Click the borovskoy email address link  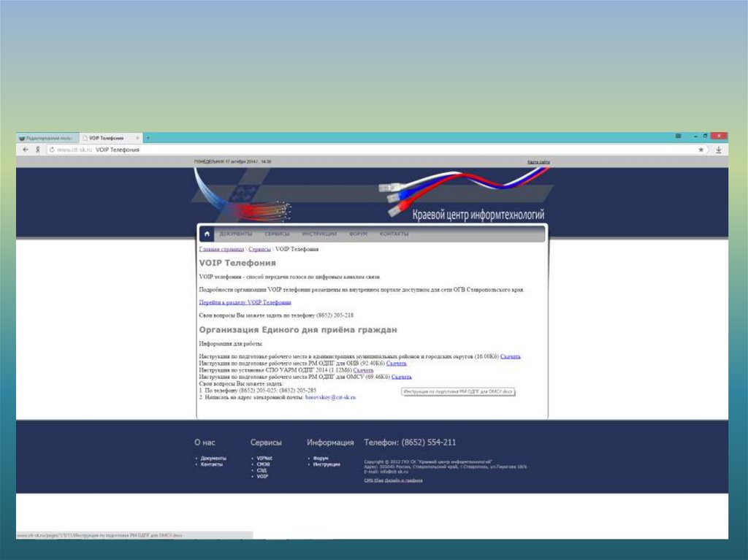tap(330, 397)
